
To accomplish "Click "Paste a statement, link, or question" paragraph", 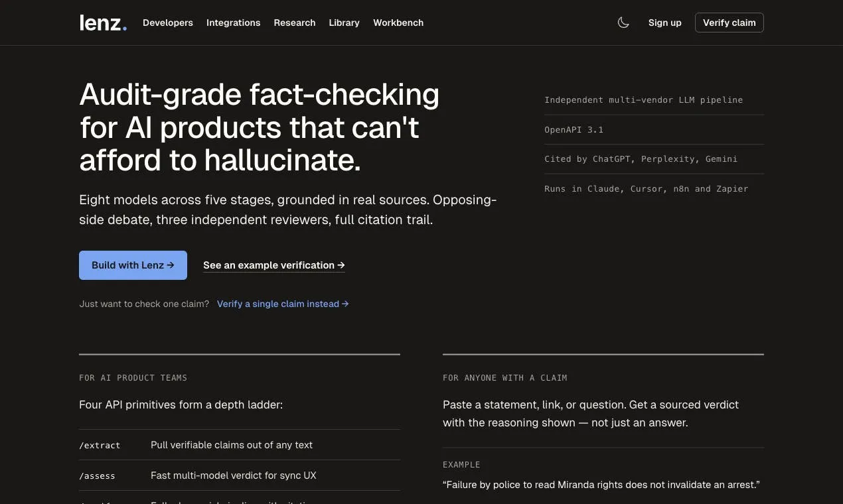I will click(591, 413).
